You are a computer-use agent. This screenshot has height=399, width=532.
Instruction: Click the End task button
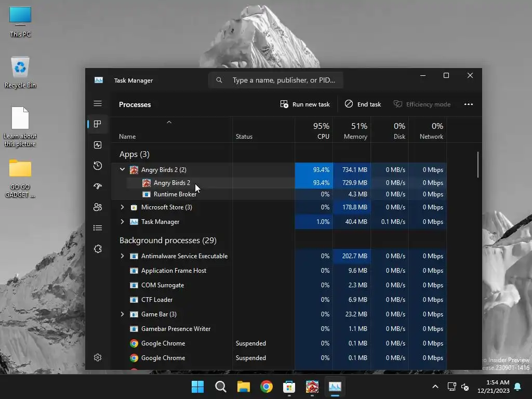pos(363,104)
